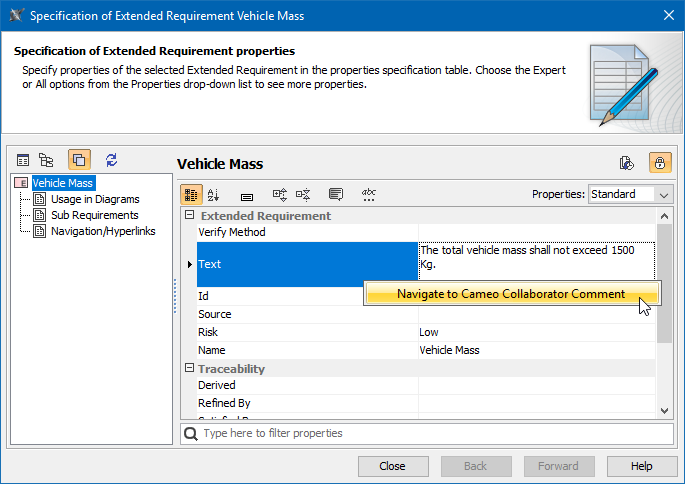
Task: Toggle the highlighted window icon above the tree
Action: tap(79, 160)
